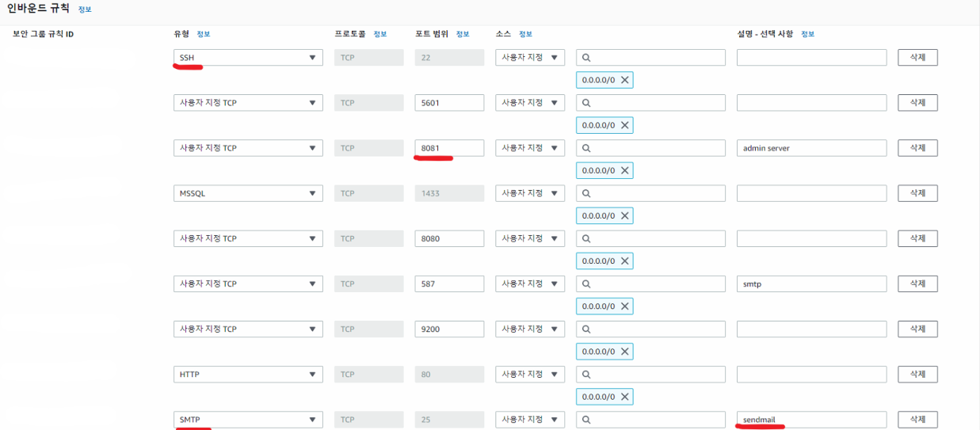The image size is (980, 430).
Task: Click the empty description field in port 8080 row
Action: click(x=811, y=238)
